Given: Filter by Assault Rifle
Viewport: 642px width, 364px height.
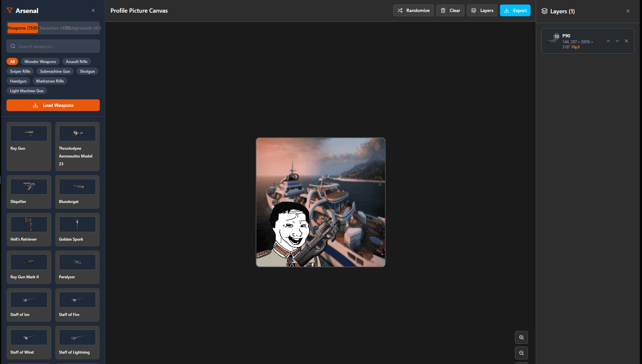Looking at the screenshot, I should click(x=77, y=61).
